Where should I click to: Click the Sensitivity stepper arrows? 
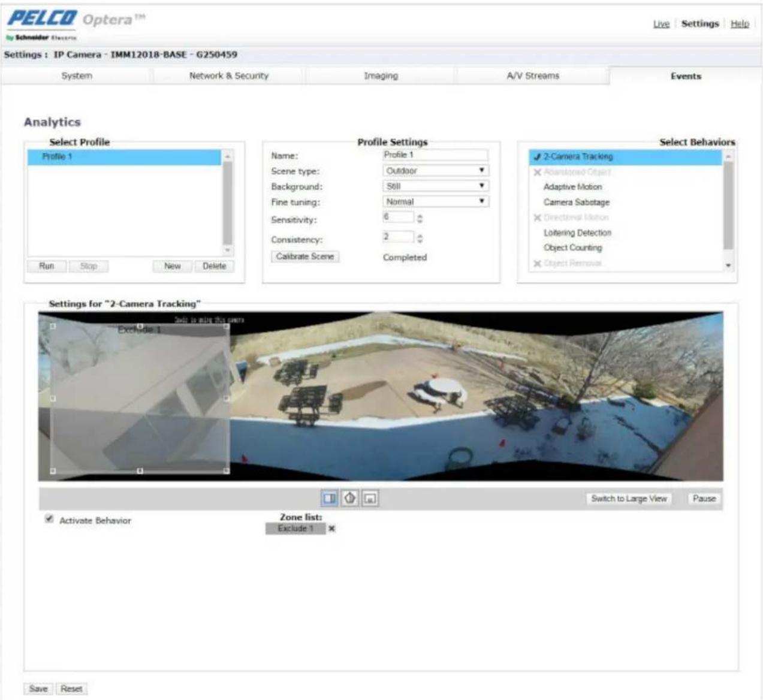tap(420, 219)
